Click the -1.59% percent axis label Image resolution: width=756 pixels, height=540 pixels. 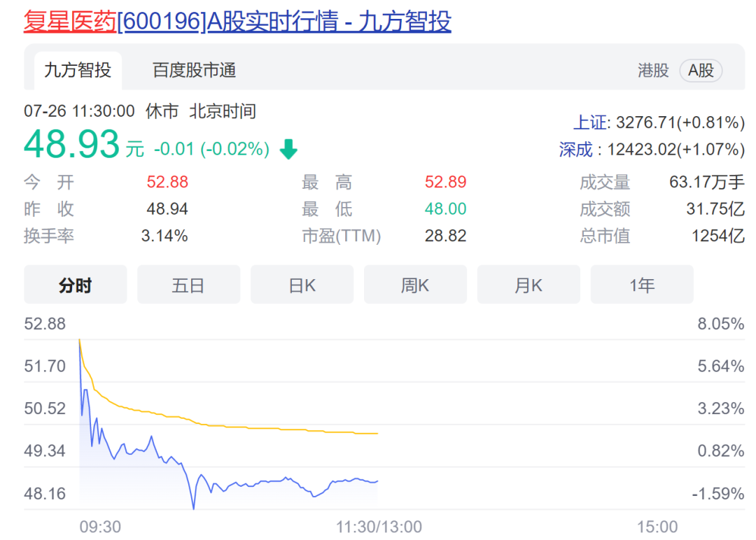click(718, 494)
